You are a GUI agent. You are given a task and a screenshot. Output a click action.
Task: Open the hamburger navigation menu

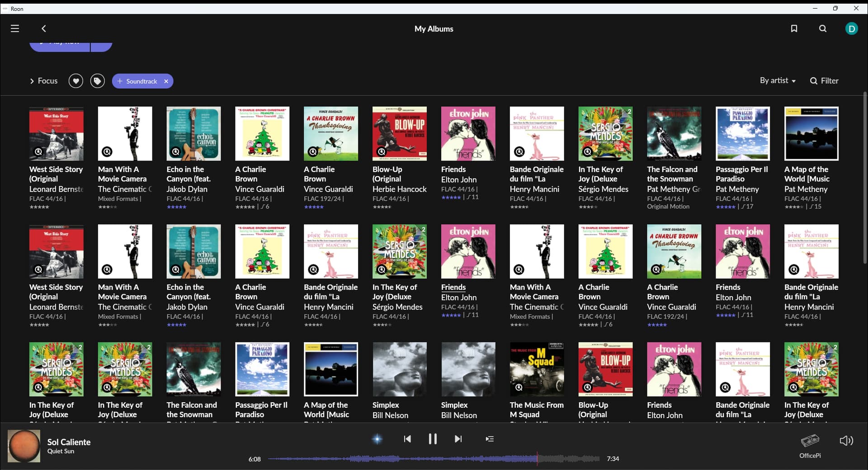(x=15, y=28)
